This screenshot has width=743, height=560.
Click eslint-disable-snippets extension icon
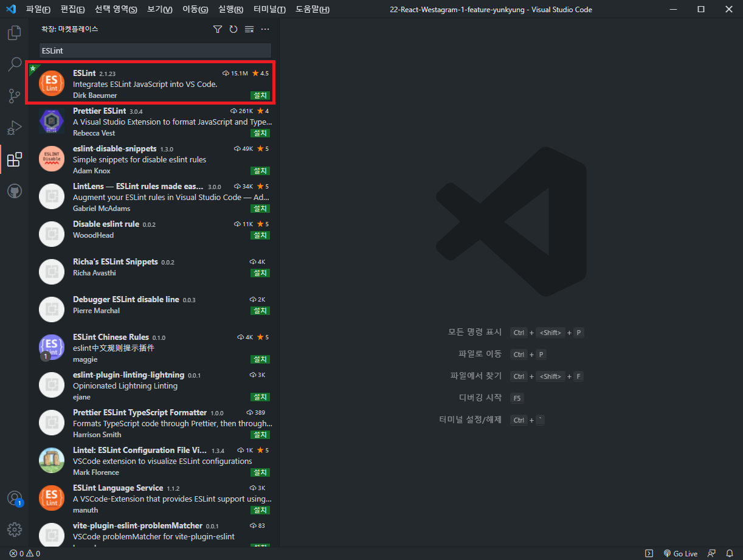pos(52,159)
